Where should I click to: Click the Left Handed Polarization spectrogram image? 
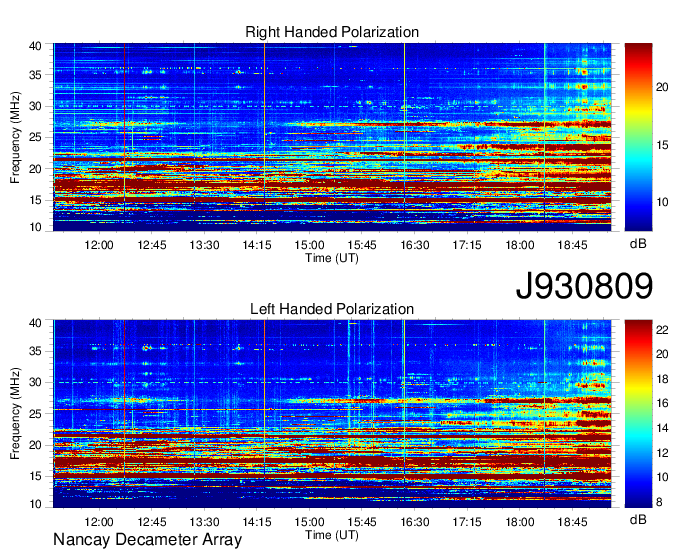coord(332,414)
